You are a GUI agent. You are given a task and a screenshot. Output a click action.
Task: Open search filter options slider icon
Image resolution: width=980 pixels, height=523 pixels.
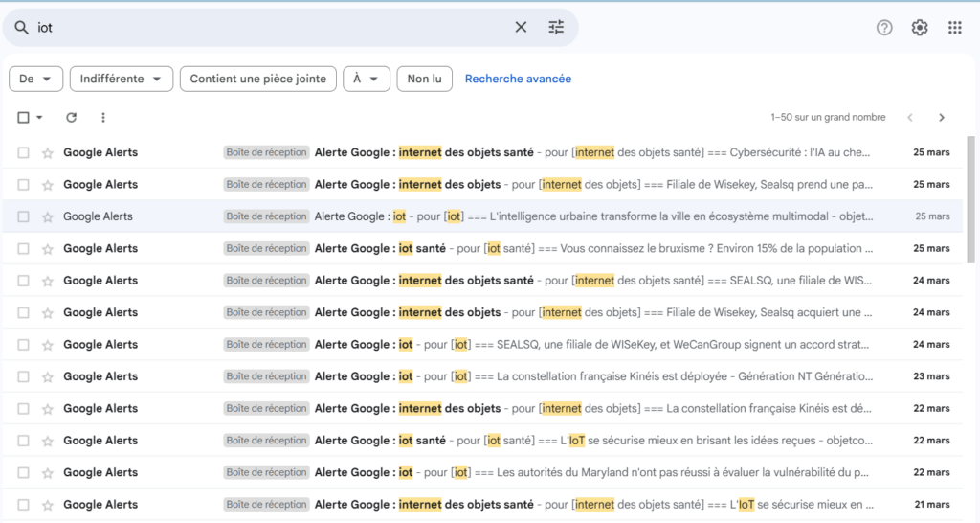[x=556, y=28]
